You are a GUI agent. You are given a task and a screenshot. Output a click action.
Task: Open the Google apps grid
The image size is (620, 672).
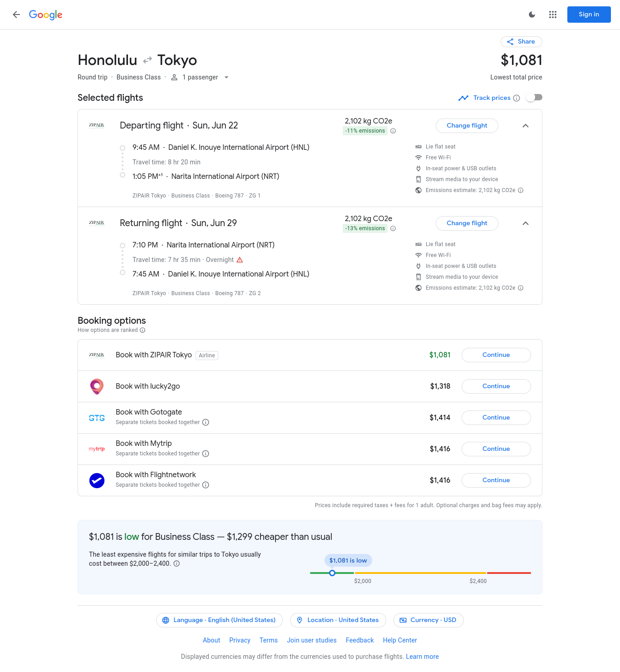pyautogui.click(x=552, y=15)
